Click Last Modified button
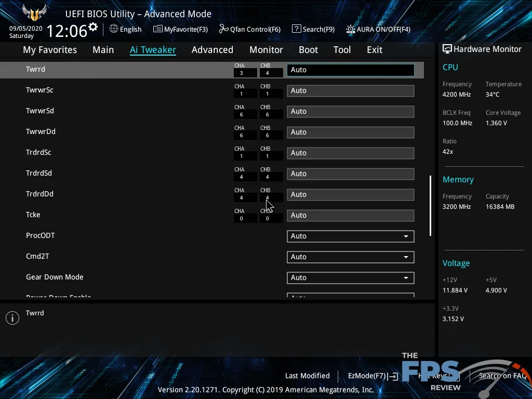Screen dimensions: 532x399 [x=308, y=376]
